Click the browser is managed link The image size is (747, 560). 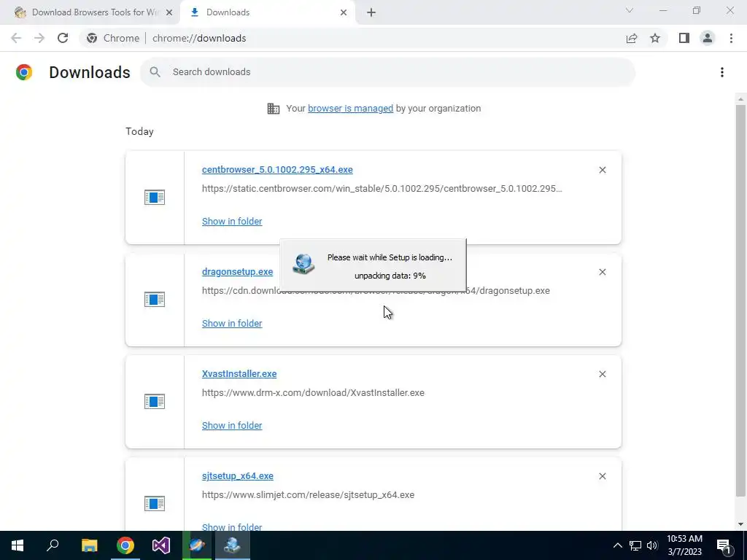[x=351, y=109]
